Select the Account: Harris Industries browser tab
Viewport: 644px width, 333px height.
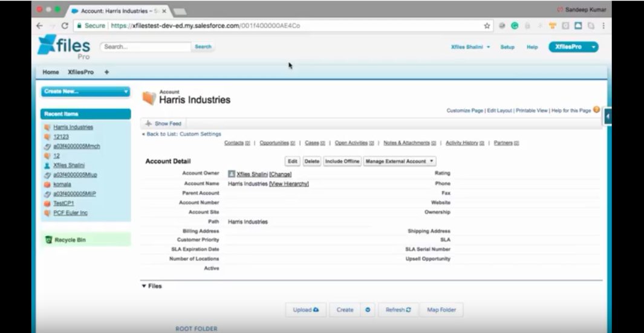point(119,11)
